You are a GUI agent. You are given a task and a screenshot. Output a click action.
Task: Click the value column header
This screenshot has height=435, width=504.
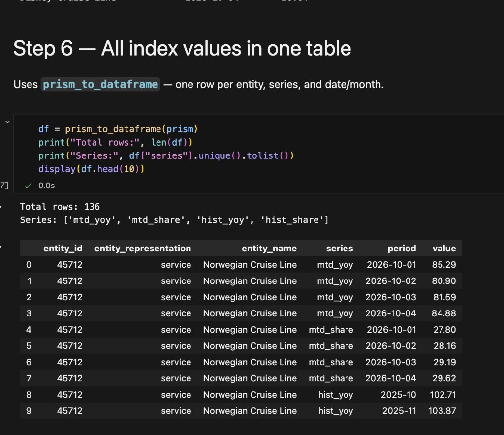pyautogui.click(x=444, y=249)
